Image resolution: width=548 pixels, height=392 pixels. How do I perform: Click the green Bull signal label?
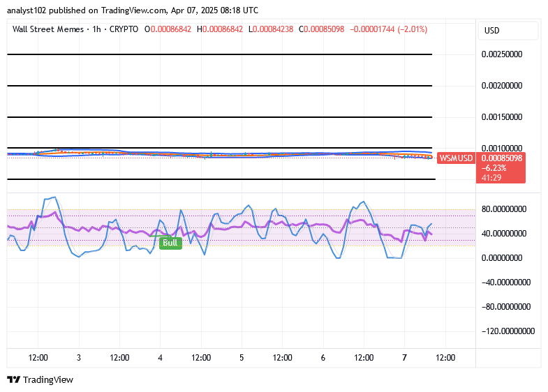pyautogui.click(x=170, y=243)
